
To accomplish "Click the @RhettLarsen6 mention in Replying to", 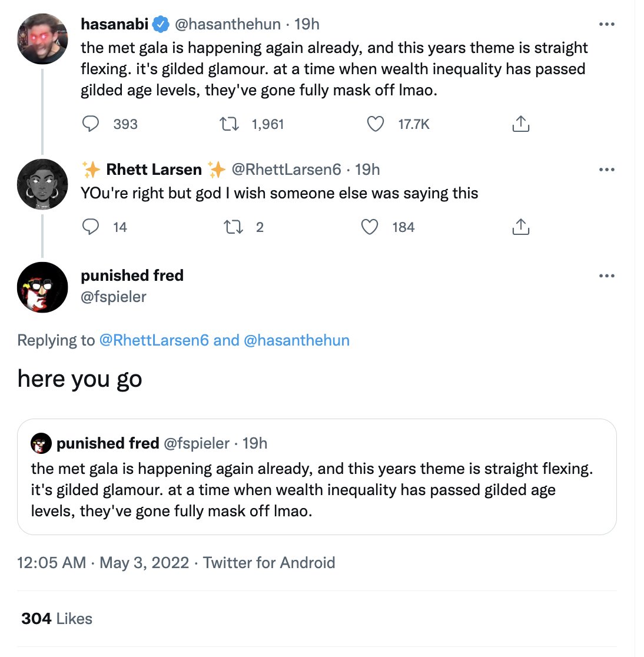I will (x=154, y=340).
